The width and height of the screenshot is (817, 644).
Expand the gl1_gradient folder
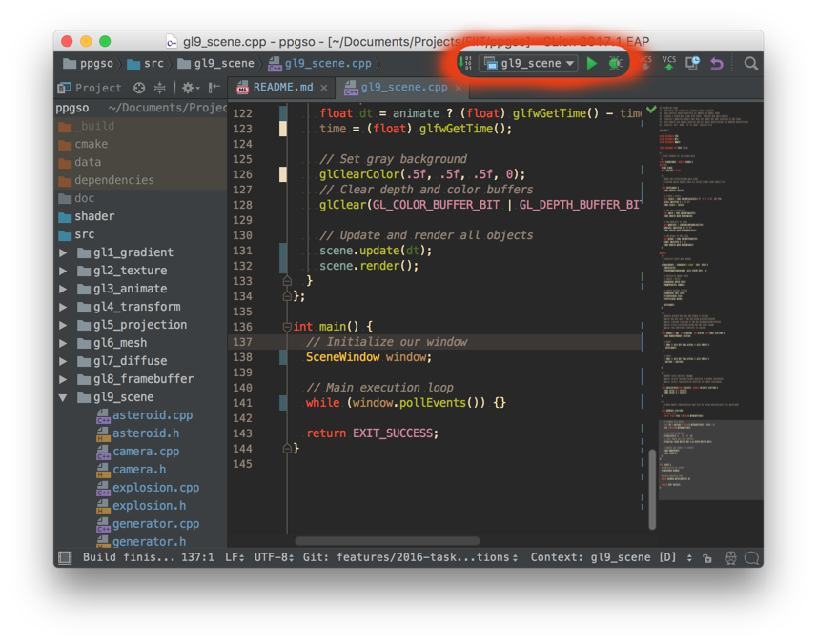(63, 253)
